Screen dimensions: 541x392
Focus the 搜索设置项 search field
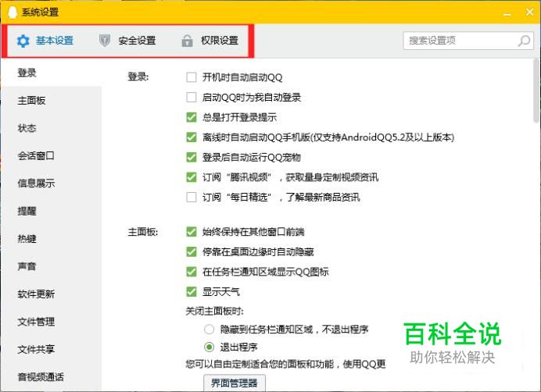tap(468, 41)
